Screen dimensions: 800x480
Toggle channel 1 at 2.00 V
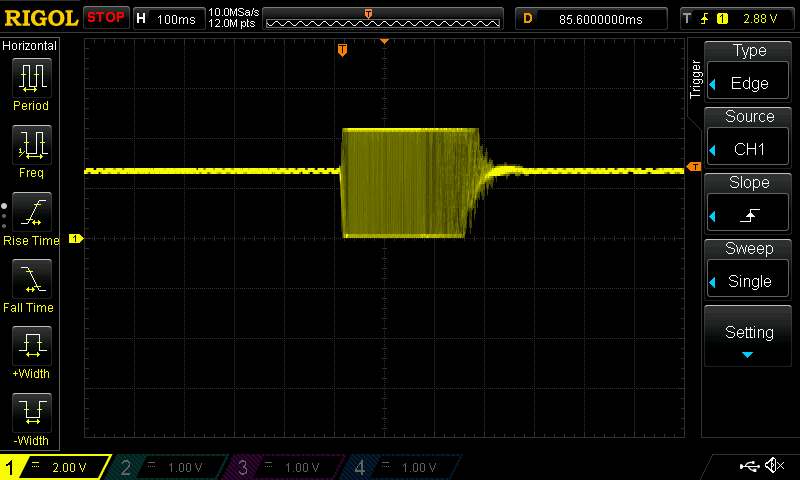pyautogui.click(x=55, y=467)
